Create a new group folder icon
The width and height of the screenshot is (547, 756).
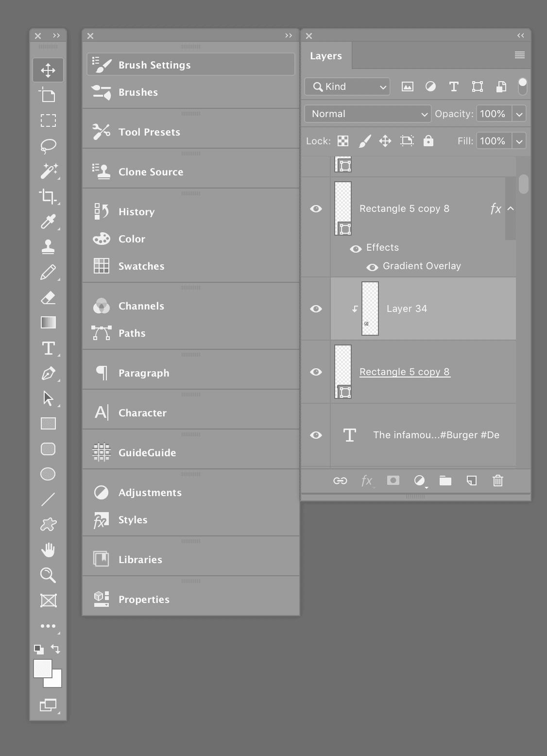click(x=445, y=481)
